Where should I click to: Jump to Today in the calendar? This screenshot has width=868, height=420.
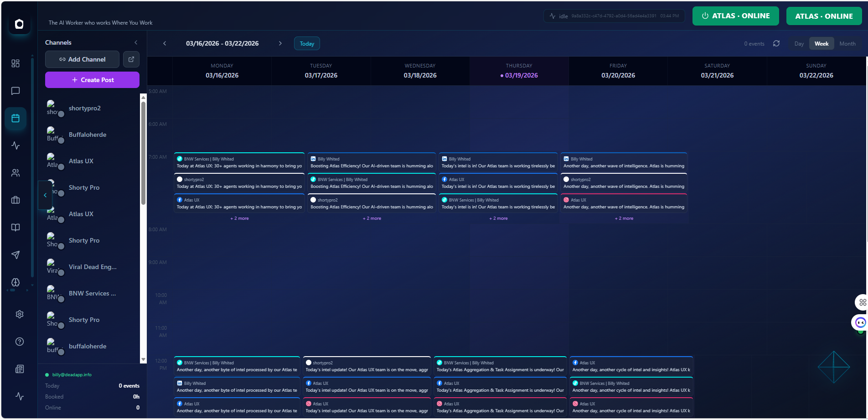coord(306,43)
